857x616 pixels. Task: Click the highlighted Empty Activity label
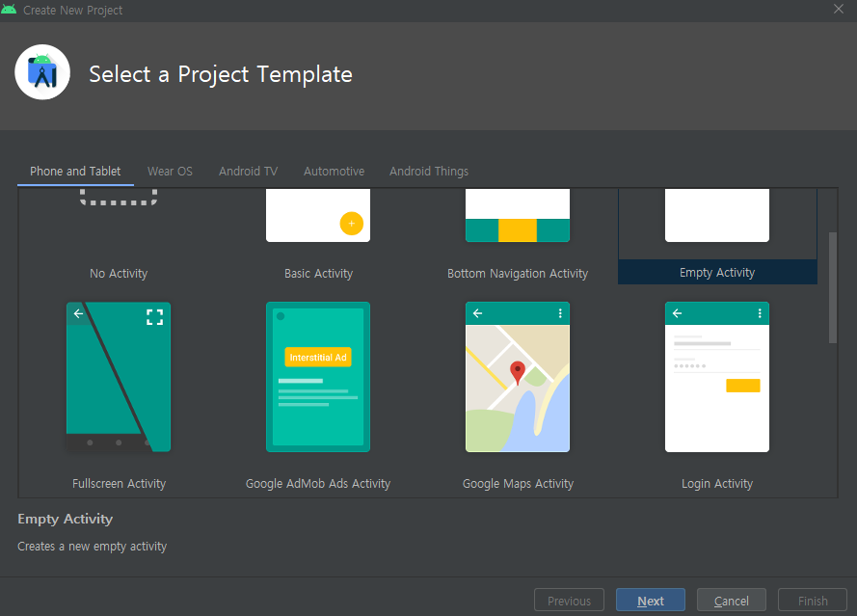pyautogui.click(x=717, y=272)
